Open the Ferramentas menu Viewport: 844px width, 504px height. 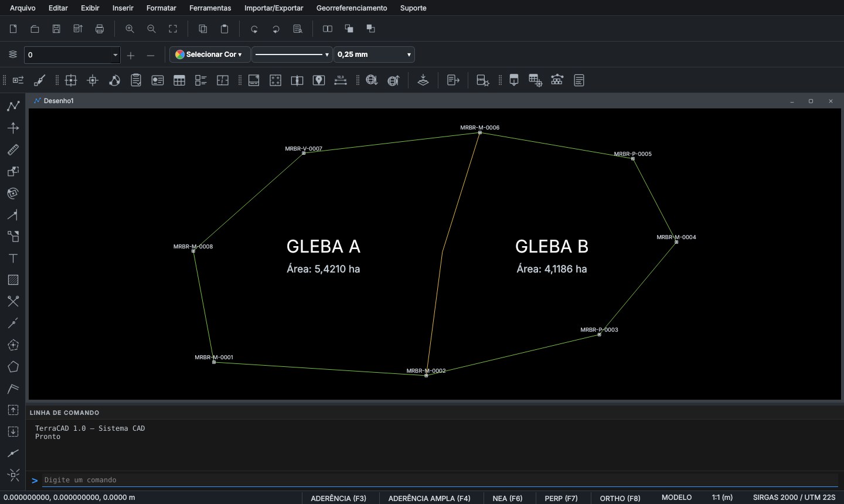click(x=210, y=8)
